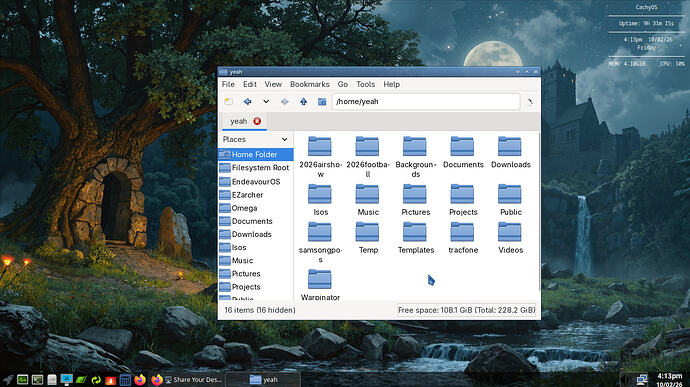Viewport: 690px width, 387px height.
Task: Select the 2026football folder icon
Action: pyautogui.click(x=367, y=146)
